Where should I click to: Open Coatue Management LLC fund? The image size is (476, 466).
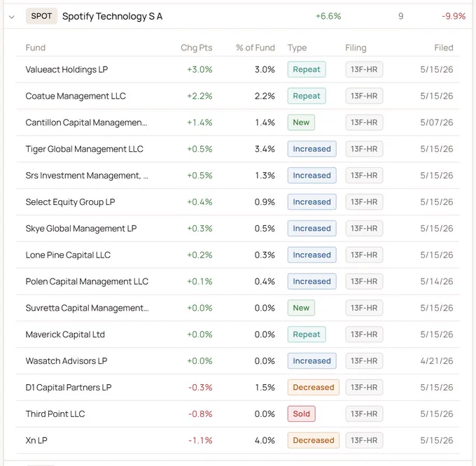tap(76, 96)
